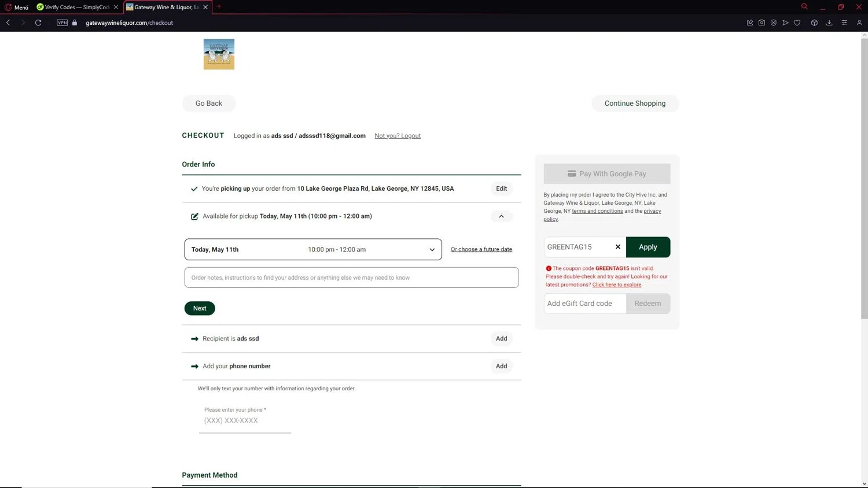This screenshot has width=868, height=488.
Task: Click the Not you? Logout link
Action: [398, 136]
